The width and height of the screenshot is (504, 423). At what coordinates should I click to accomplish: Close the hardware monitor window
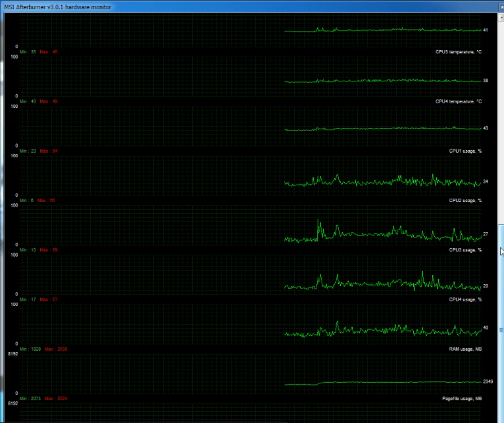click(501, 7)
